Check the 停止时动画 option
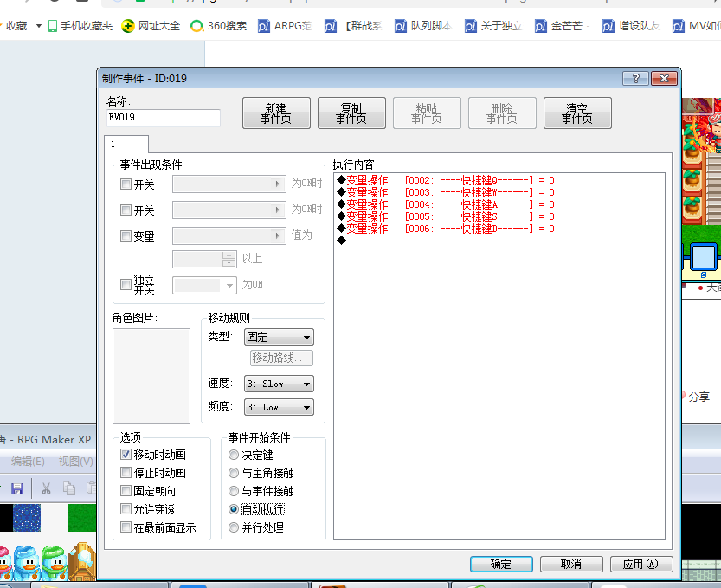 [126, 473]
